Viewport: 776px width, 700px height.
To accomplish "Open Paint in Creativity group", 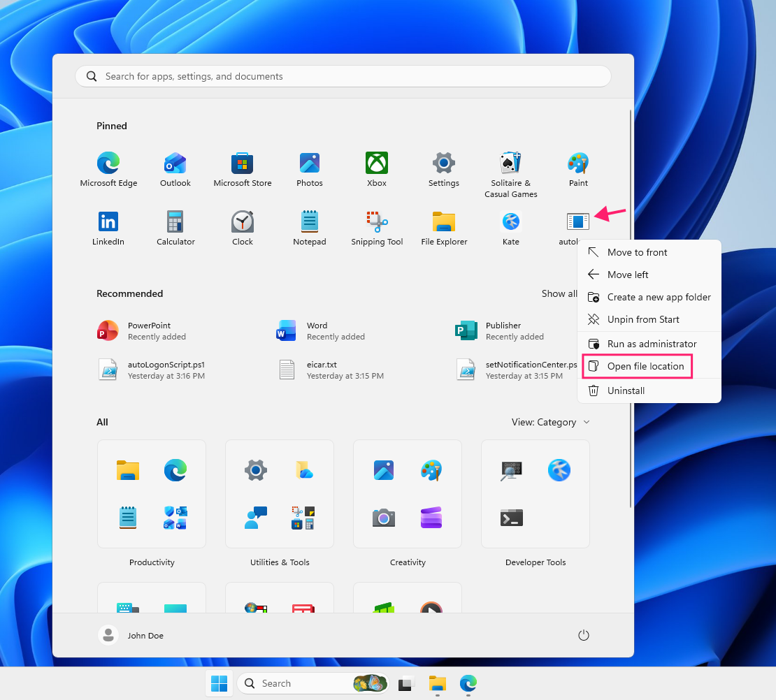I will pos(431,470).
